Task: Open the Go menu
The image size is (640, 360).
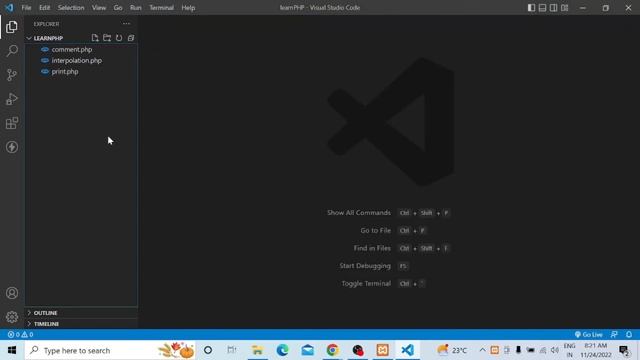Action: click(118, 8)
